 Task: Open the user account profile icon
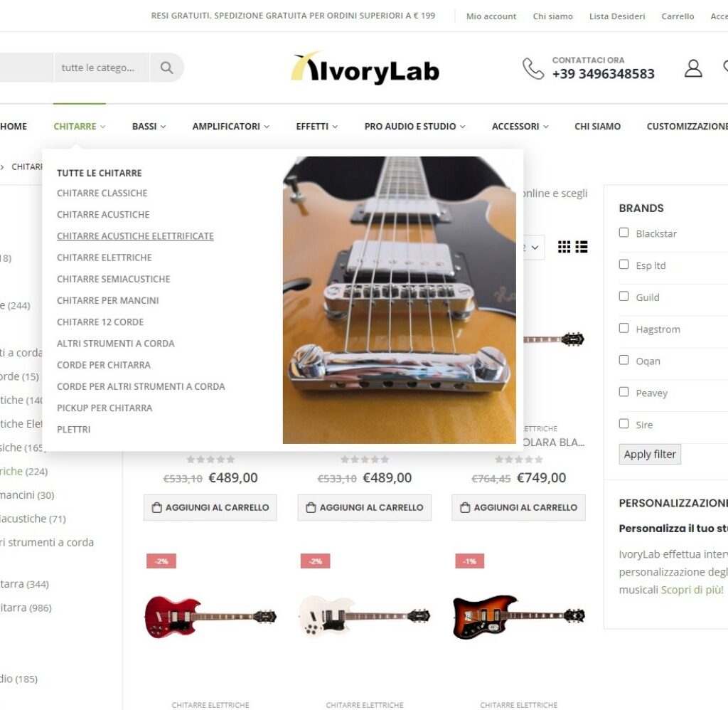pos(693,68)
